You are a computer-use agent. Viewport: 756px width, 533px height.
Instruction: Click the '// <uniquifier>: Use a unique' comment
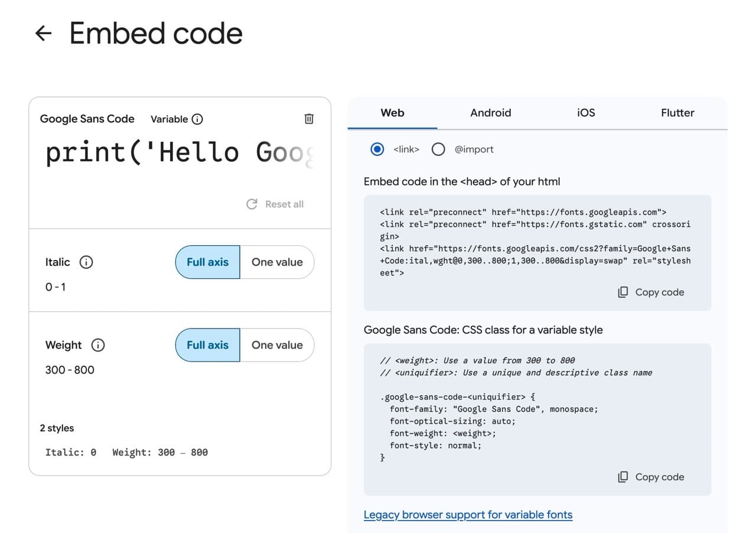(516, 372)
